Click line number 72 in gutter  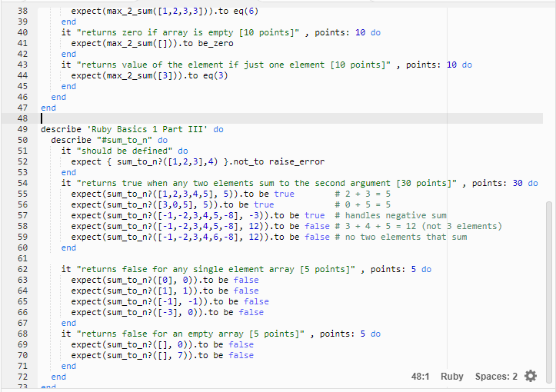[22, 377]
